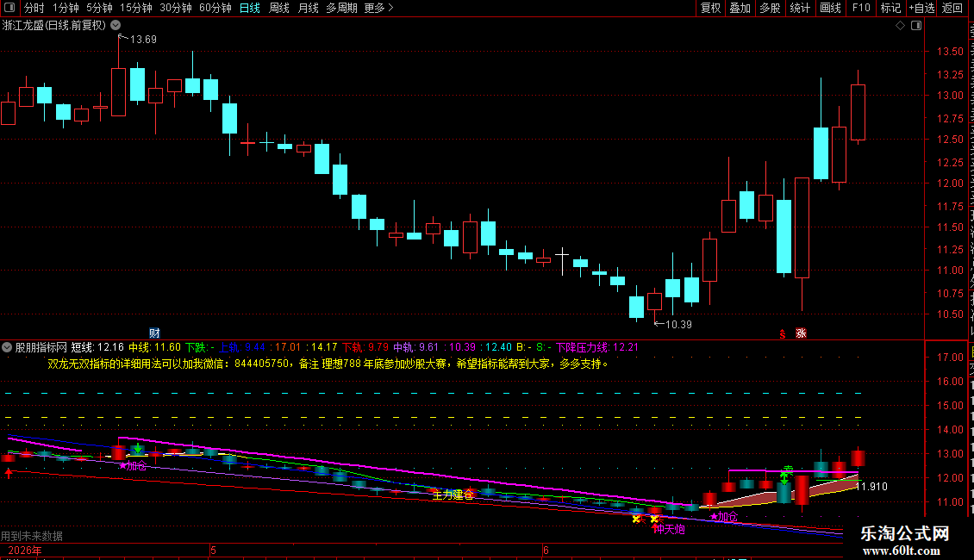
Task: Click the 10.39 low price label
Action: pyautogui.click(x=678, y=324)
